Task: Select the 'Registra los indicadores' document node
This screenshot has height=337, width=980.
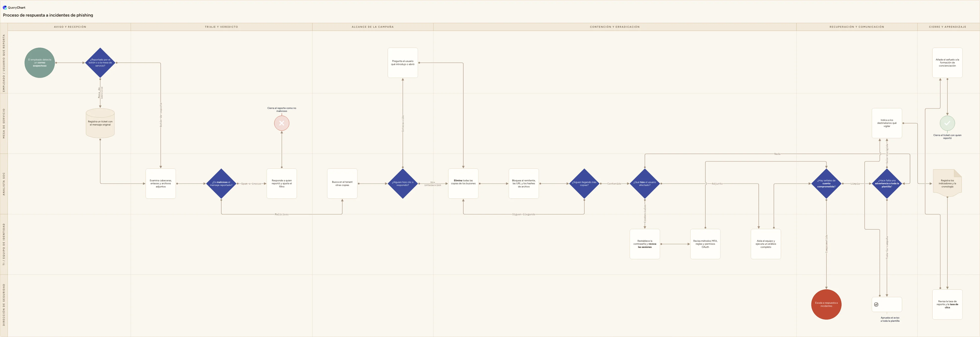Action: coord(947,183)
